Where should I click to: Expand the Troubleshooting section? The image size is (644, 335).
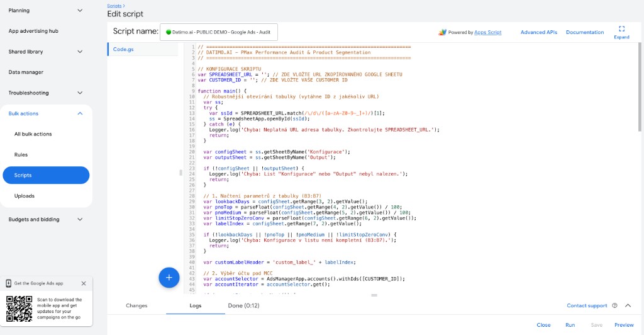[80, 93]
